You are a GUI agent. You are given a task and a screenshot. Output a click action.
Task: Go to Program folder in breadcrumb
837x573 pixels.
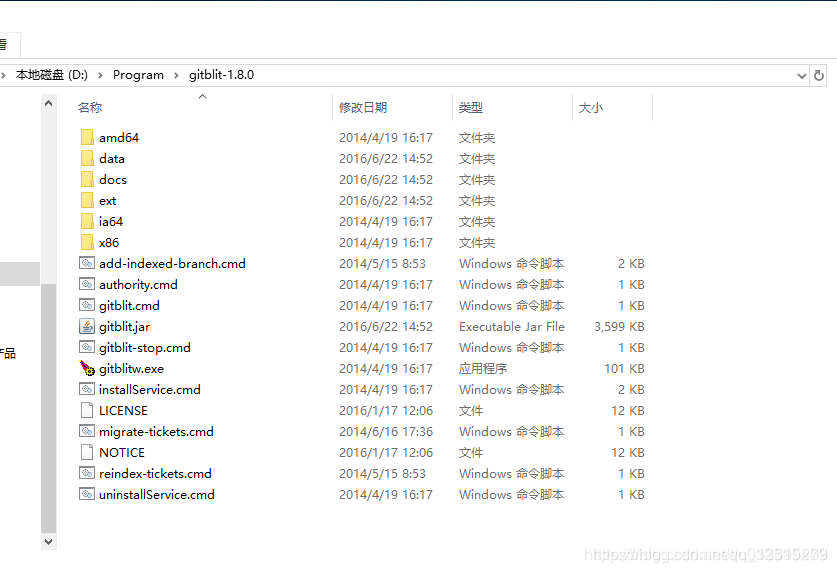coord(138,75)
